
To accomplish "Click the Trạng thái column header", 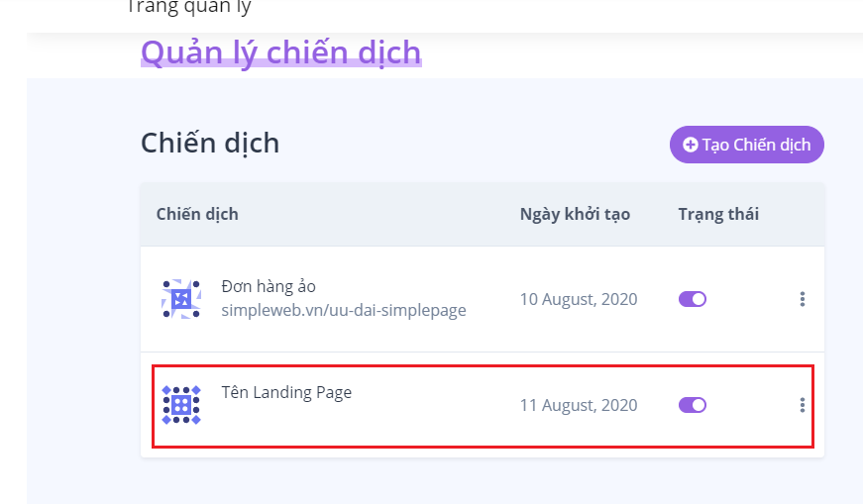I will pos(718,214).
